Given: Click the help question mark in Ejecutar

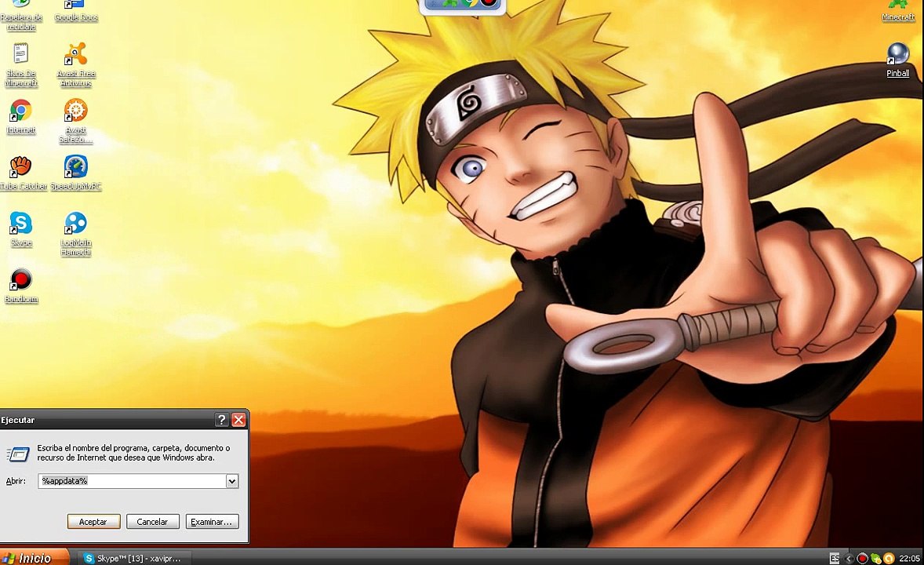Looking at the screenshot, I should (x=221, y=419).
